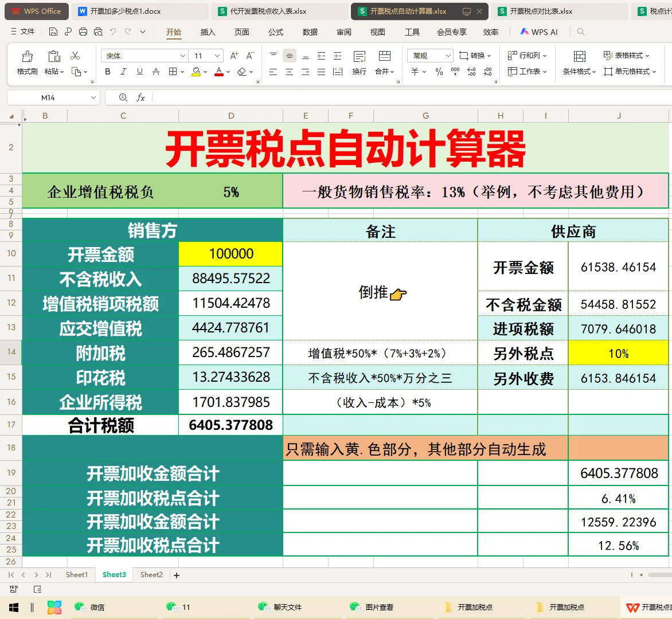Viewport: 672px width, 619px height.
Task: Open the 文件 menu
Action: pyautogui.click(x=23, y=32)
